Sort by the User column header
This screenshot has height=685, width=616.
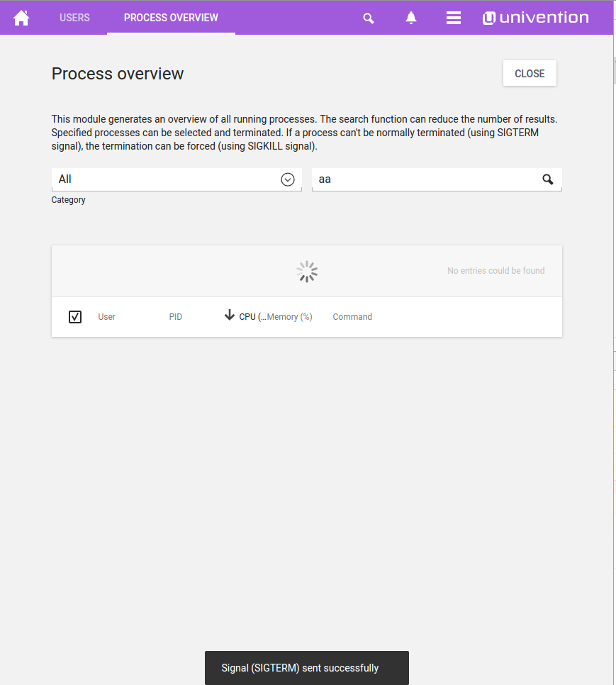[x=107, y=317]
